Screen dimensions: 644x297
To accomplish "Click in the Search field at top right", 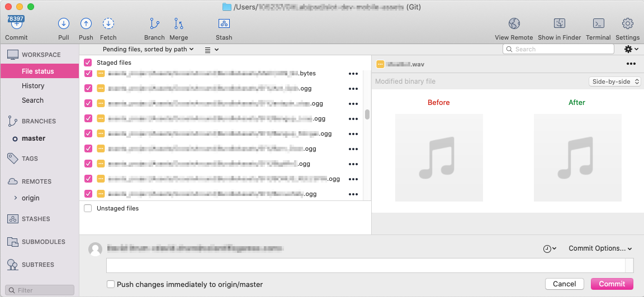I will [558, 49].
